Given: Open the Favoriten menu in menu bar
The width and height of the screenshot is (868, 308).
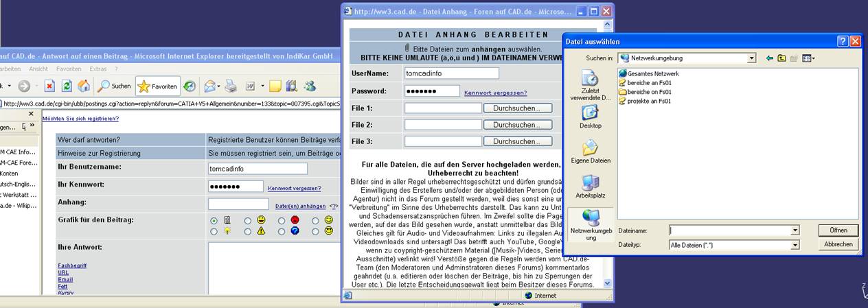Looking at the screenshot, I should tap(69, 69).
